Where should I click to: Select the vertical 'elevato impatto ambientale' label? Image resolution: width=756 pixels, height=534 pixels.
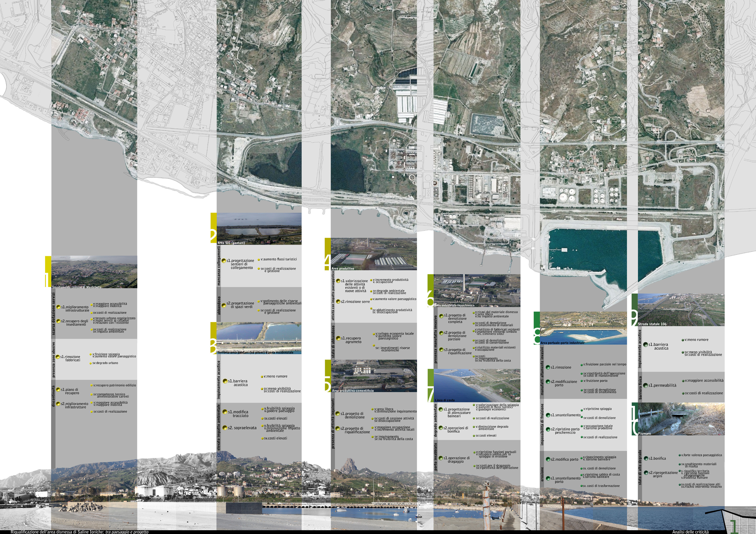(219, 427)
